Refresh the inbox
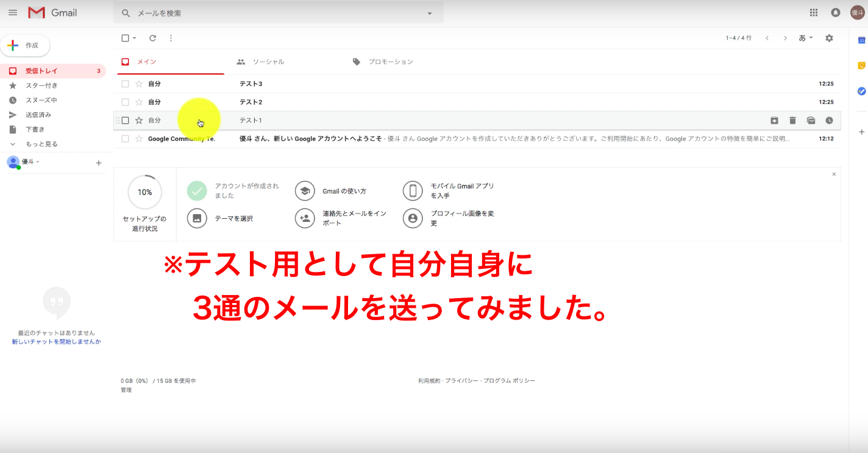Screen dimensions: 868x453 tap(152, 38)
